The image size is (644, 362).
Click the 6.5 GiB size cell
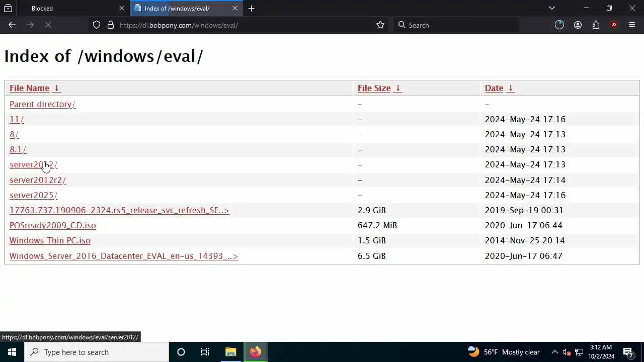(372, 256)
